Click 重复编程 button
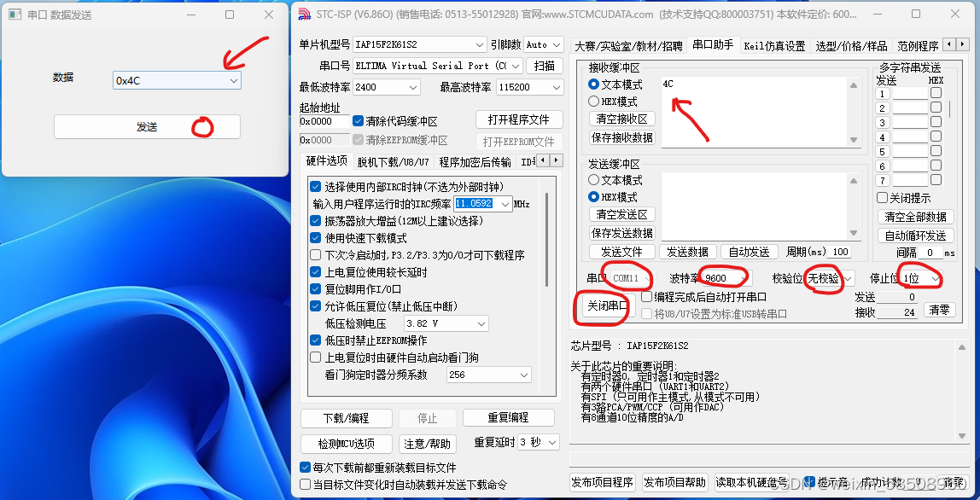This screenshot has width=980, height=500. (x=508, y=418)
